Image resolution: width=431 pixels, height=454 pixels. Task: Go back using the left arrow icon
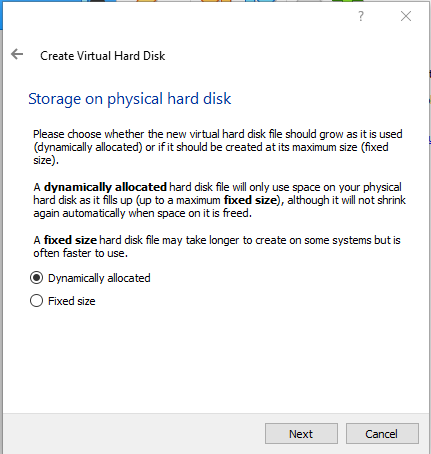(17, 54)
